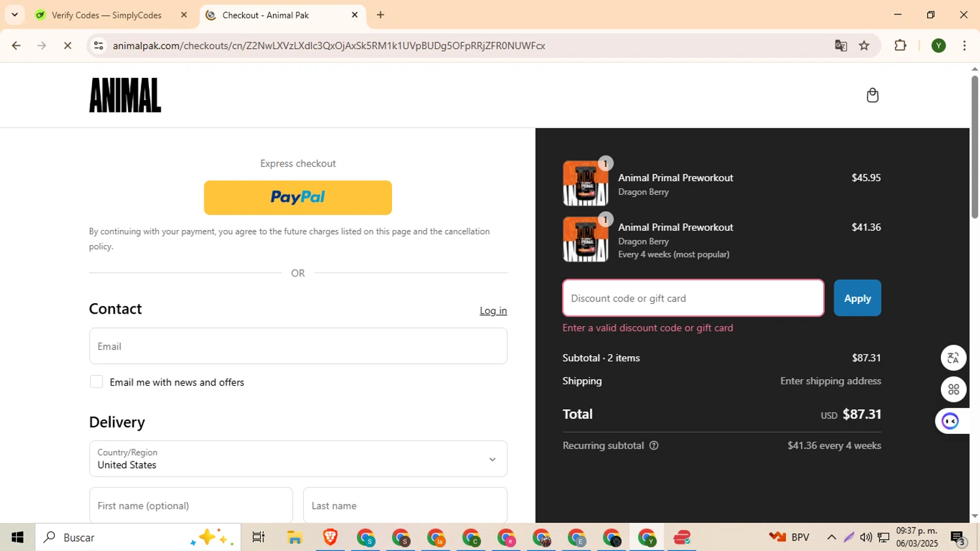The image size is (980, 551).
Task: Click the subscription Animal Primal Preworkout thumbnail
Action: point(585,239)
